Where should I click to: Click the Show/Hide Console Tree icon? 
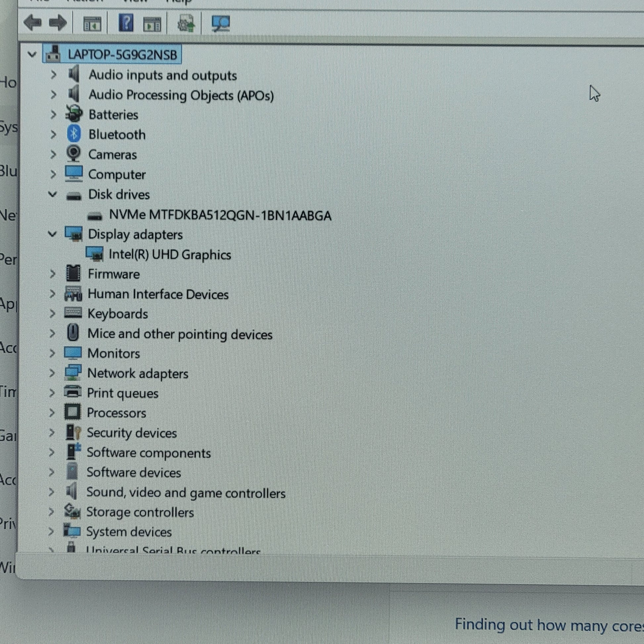click(x=92, y=24)
